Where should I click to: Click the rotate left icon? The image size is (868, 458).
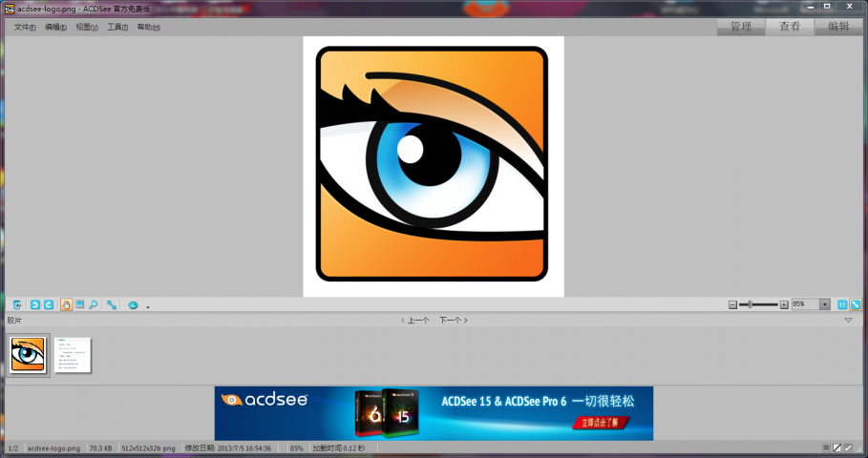34,304
